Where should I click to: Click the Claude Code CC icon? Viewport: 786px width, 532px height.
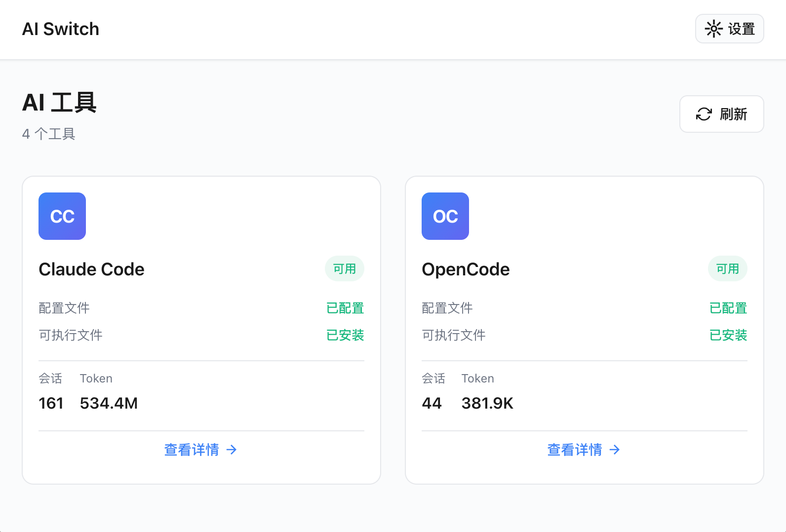(x=62, y=216)
